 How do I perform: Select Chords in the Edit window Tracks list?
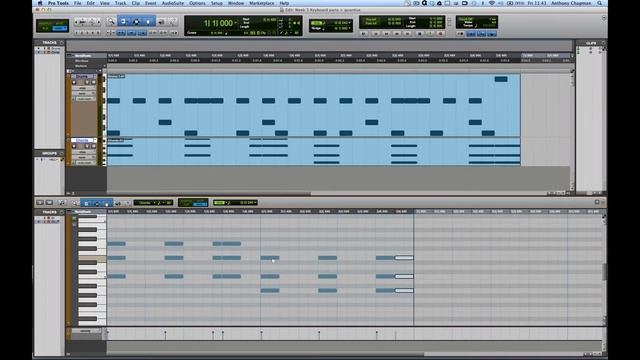point(56,52)
